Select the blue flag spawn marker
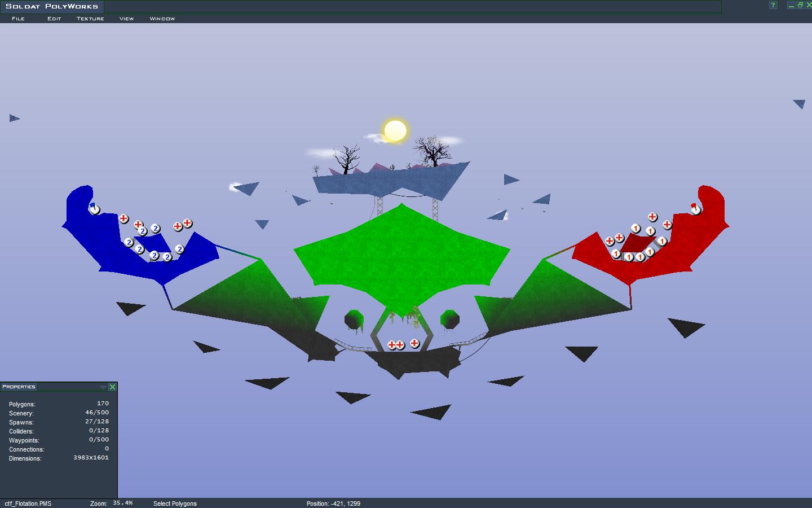Viewport: 812px width, 508px height. tap(95, 209)
